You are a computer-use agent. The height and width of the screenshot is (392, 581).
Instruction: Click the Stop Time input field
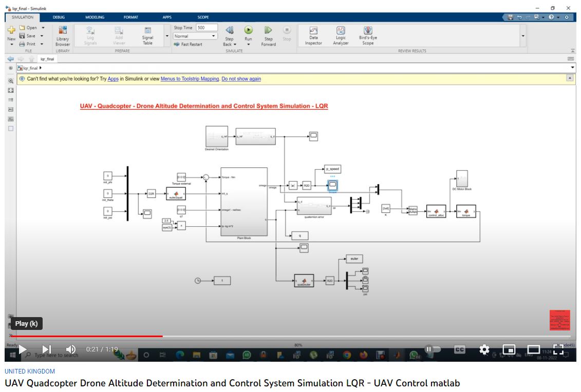click(x=207, y=28)
